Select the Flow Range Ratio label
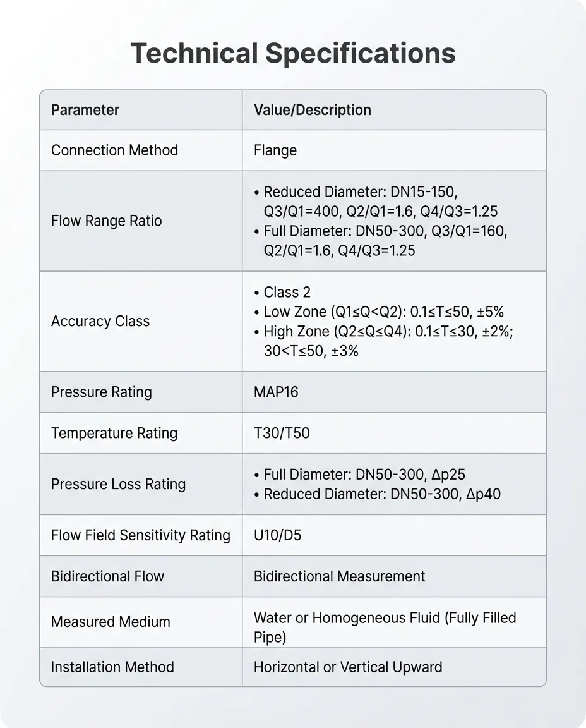 106,221
